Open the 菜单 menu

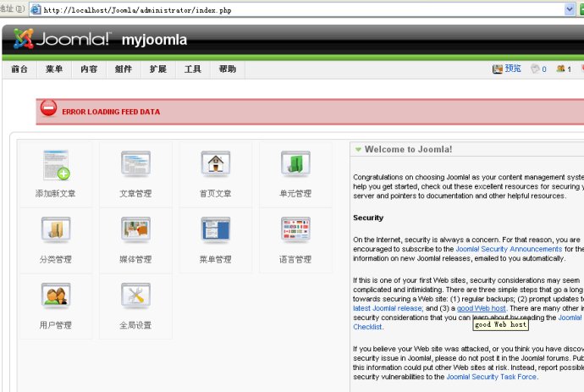pos(54,69)
